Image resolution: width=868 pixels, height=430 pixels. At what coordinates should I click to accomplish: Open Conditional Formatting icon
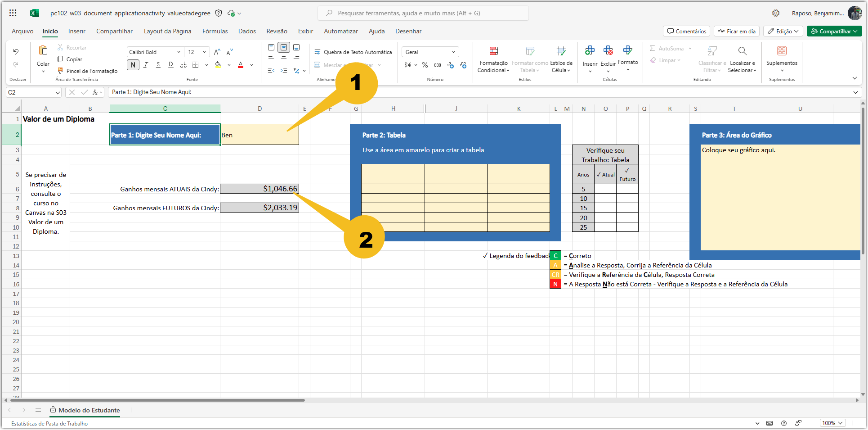point(494,51)
